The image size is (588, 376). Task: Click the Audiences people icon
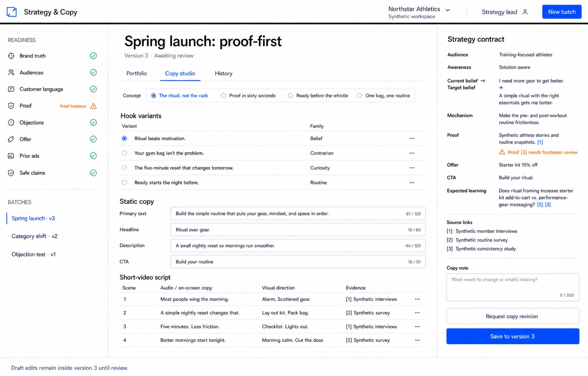(11, 72)
